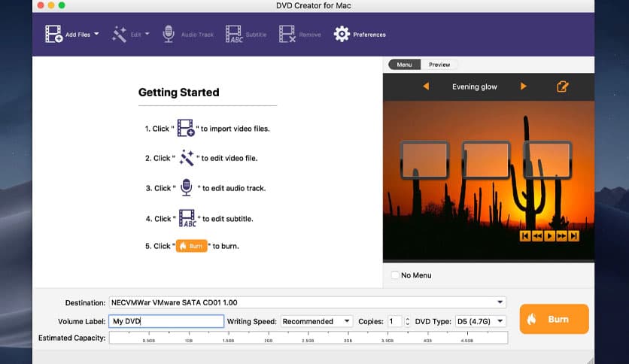Screen dimensions: 629x364
Task: Click the small Burn icon in step 5
Action: pyautogui.click(x=191, y=246)
